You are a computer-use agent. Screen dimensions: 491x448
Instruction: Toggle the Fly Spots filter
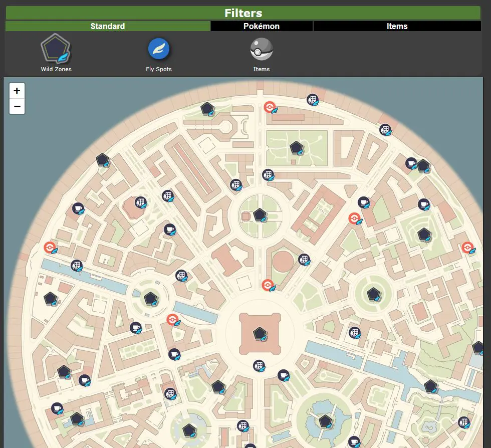coord(159,50)
